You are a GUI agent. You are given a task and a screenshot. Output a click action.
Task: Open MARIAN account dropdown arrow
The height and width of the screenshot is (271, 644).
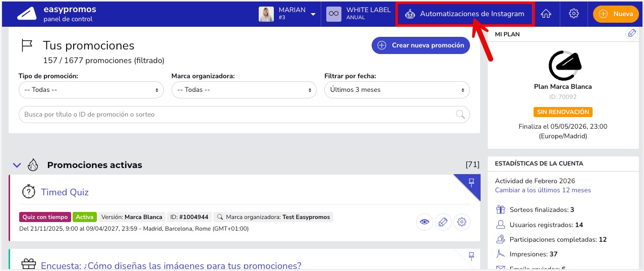313,14
